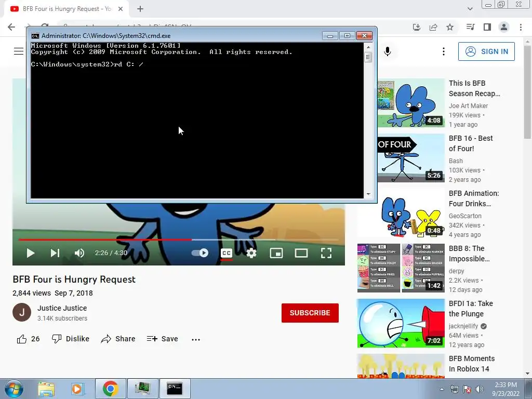This screenshot has width=532, height=399.
Task: Open BFB Moments In Roblox 14 title
Action: (x=472, y=364)
